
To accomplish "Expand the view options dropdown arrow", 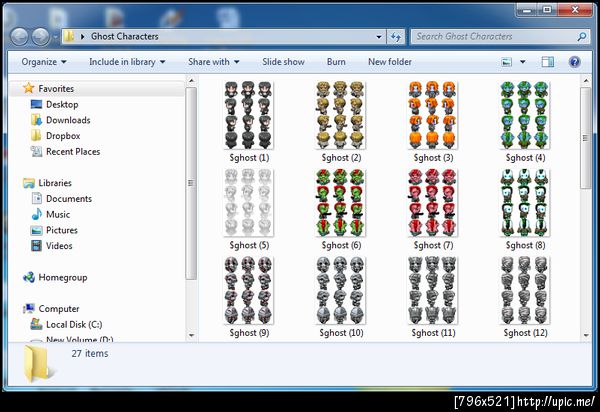I will 523,62.
